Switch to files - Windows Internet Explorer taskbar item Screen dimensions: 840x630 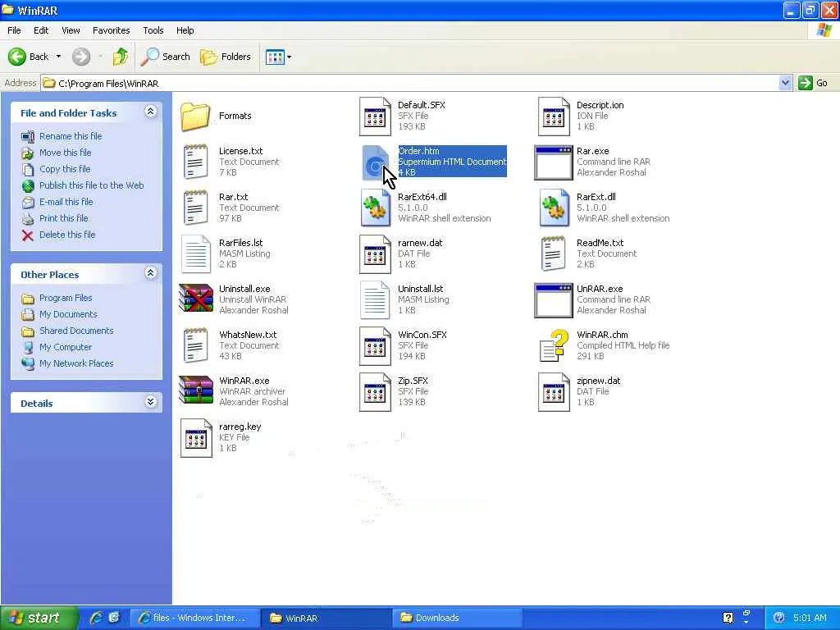click(x=194, y=619)
